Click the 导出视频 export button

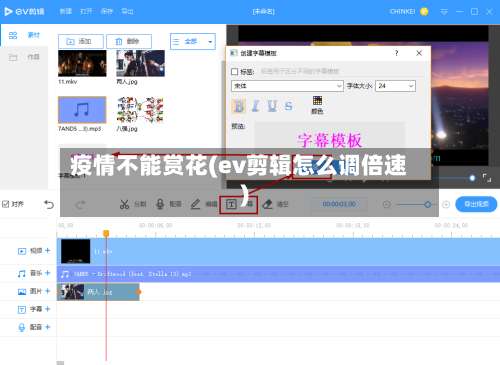click(476, 204)
